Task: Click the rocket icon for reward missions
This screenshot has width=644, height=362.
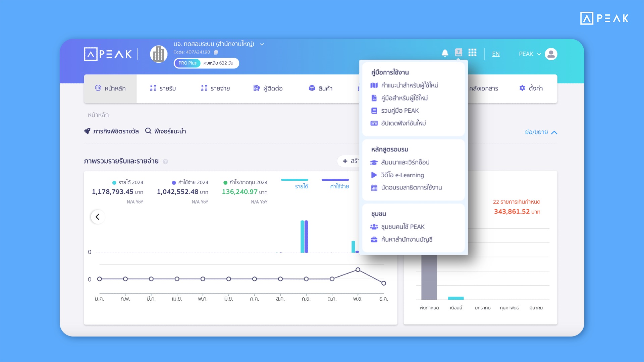Action: coord(87,131)
